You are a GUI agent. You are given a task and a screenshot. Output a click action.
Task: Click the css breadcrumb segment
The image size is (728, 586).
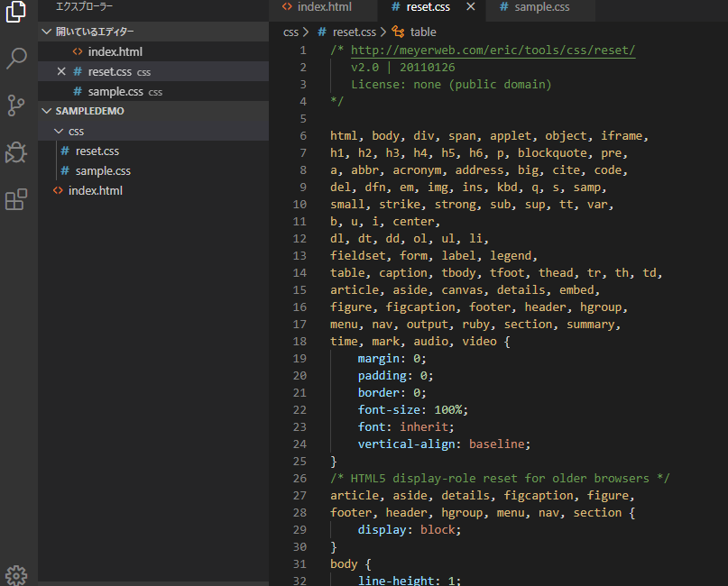(290, 32)
